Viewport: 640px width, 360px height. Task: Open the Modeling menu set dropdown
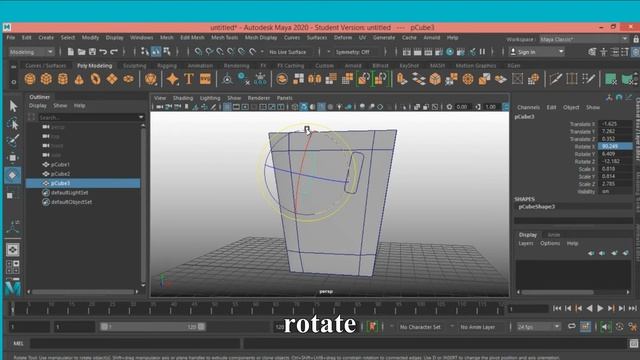(x=31, y=52)
